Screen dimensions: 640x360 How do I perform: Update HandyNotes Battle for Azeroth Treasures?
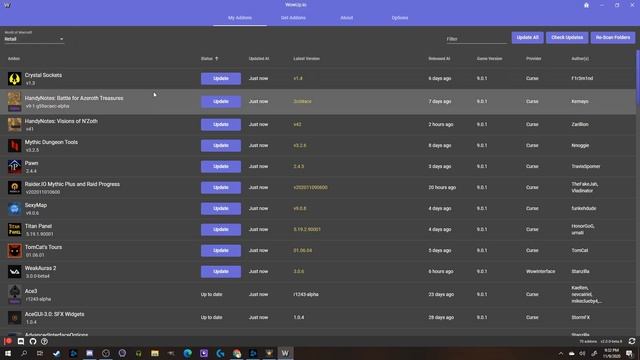click(220, 101)
